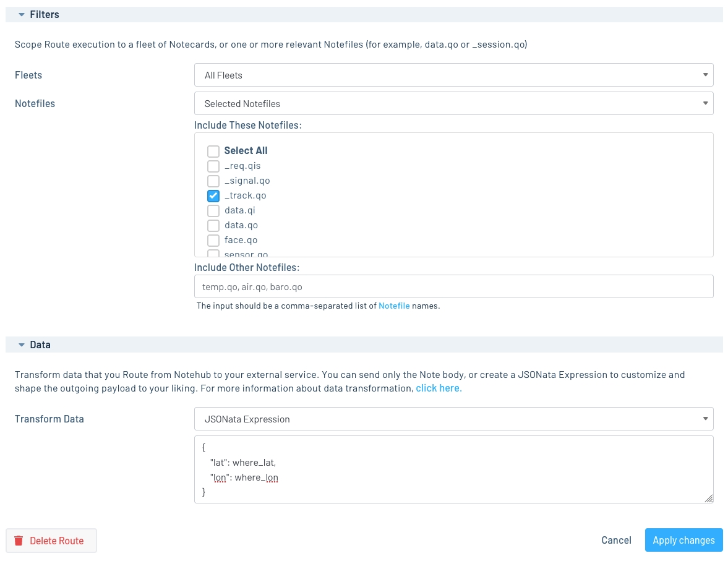The width and height of the screenshot is (728, 561).
Task: Open the Notefile documentation link
Action: click(x=394, y=306)
